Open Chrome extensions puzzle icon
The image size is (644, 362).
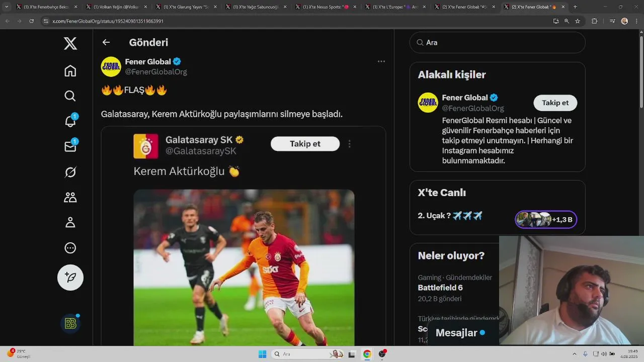coord(595,21)
